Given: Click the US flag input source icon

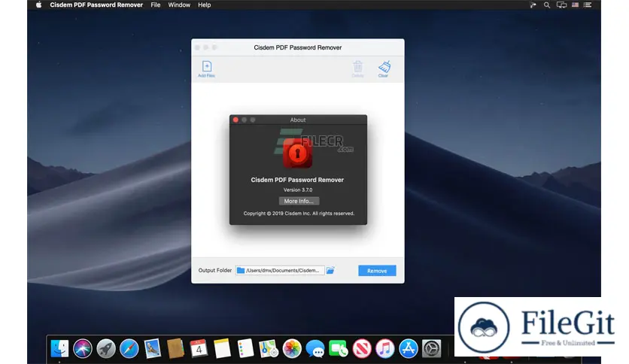Looking at the screenshot, I should coord(575,5).
